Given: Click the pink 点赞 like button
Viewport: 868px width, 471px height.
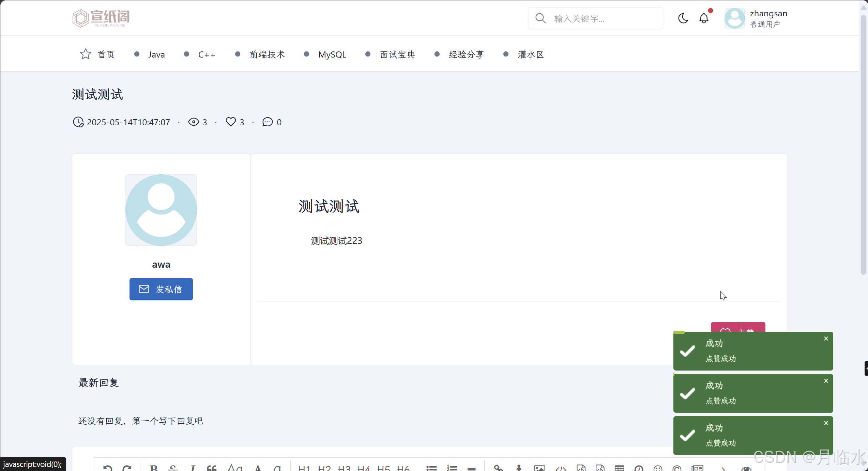Looking at the screenshot, I should [738, 327].
